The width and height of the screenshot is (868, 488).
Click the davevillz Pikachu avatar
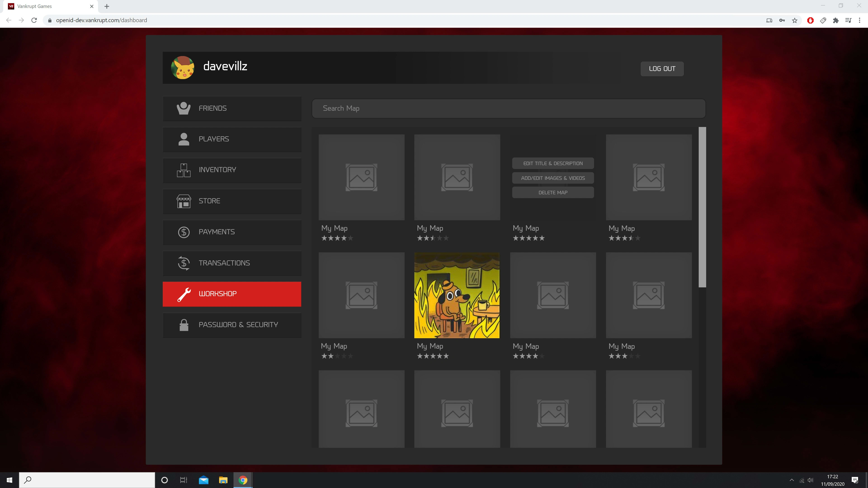pos(183,68)
